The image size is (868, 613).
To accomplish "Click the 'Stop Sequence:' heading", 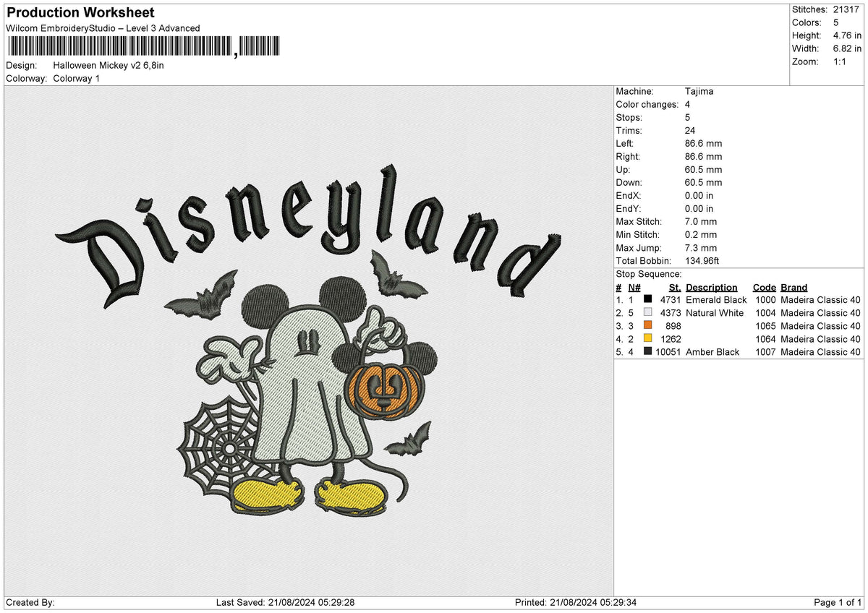I will (649, 274).
